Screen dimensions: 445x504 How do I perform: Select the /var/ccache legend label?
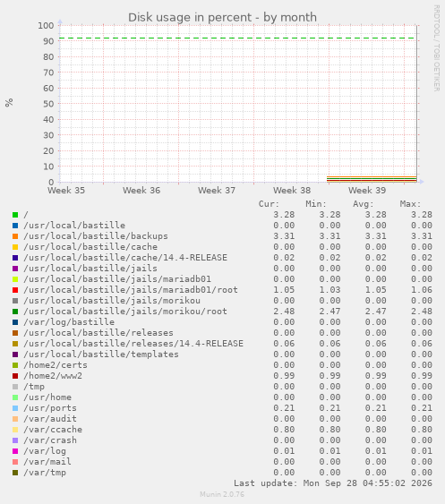pos(53,430)
